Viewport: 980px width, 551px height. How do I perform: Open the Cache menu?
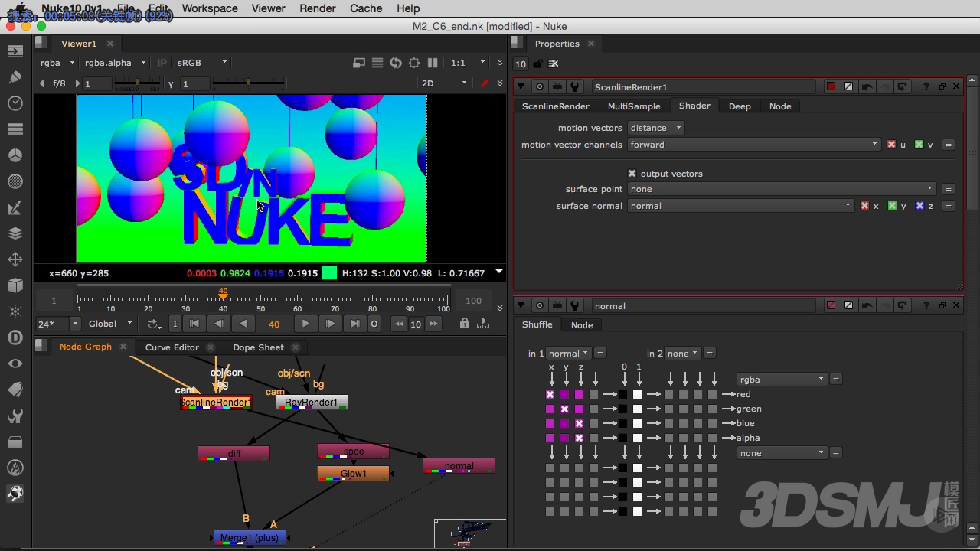tap(366, 8)
